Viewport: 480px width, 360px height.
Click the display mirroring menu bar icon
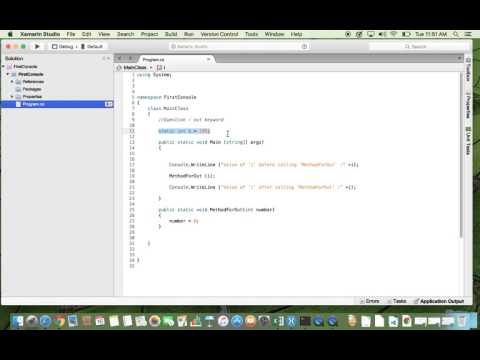tap(370, 34)
